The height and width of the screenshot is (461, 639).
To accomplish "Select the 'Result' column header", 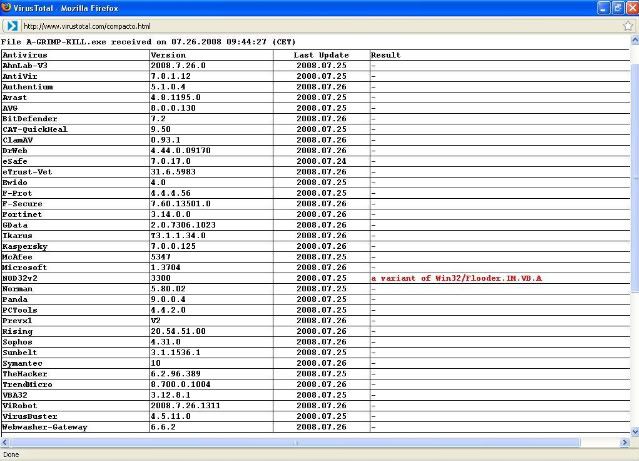I will point(386,55).
